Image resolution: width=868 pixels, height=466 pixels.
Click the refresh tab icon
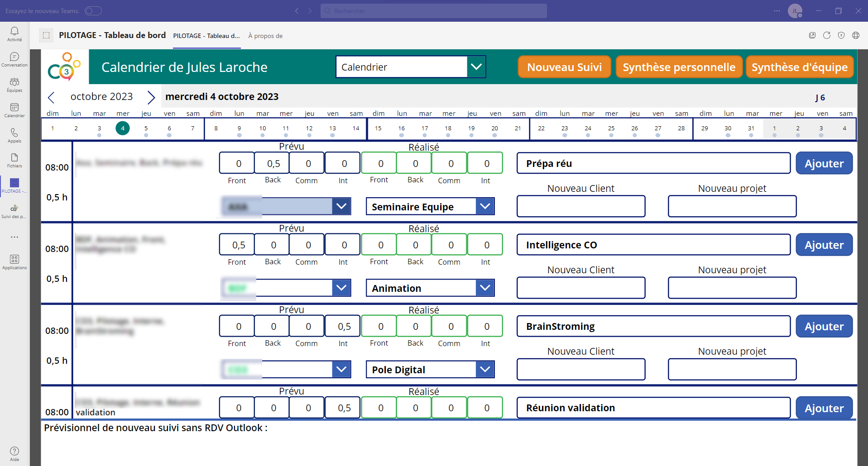pos(826,35)
